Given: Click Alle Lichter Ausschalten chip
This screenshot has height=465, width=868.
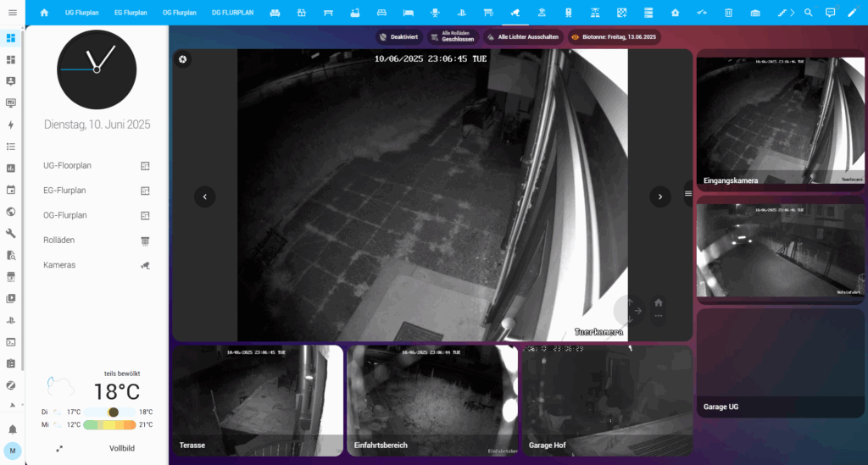Looking at the screenshot, I should (523, 37).
